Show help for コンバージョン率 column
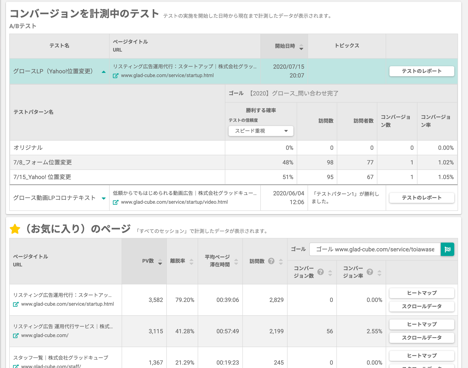The height and width of the screenshot is (368, 468). tap(370, 272)
